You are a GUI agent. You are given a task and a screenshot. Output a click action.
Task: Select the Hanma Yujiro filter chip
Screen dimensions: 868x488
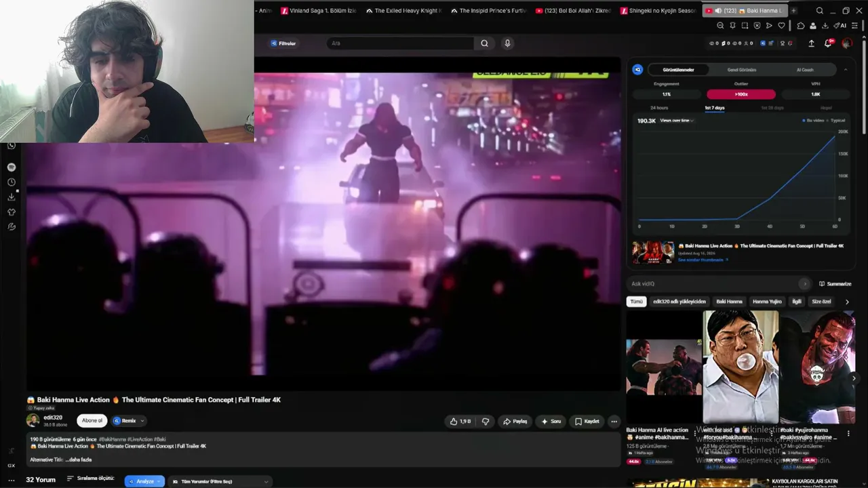767,302
